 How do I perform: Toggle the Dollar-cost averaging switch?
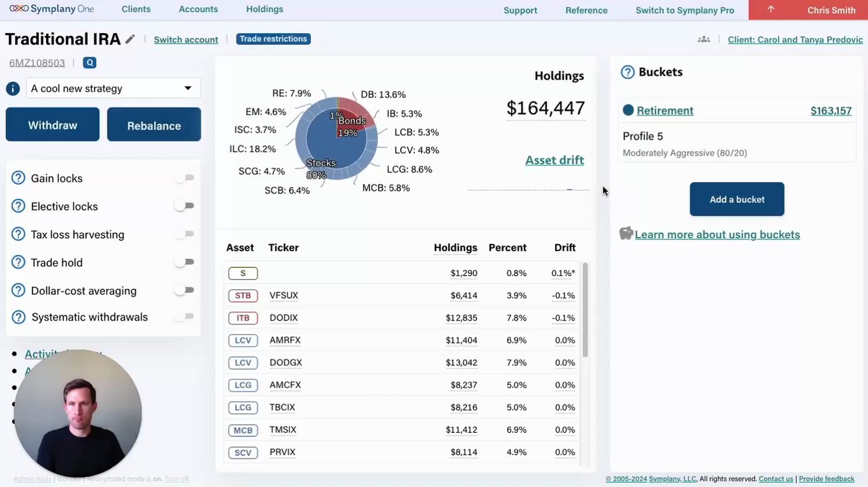pos(184,290)
